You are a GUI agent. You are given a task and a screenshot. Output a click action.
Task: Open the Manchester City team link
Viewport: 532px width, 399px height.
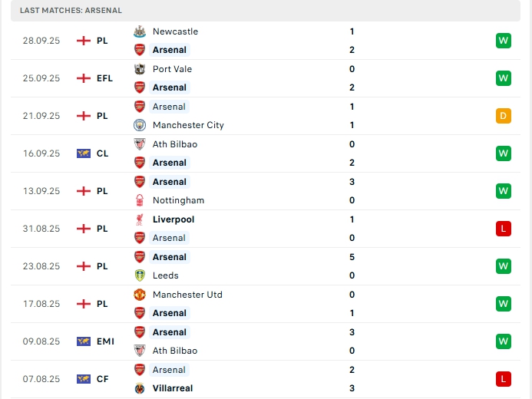coord(188,125)
